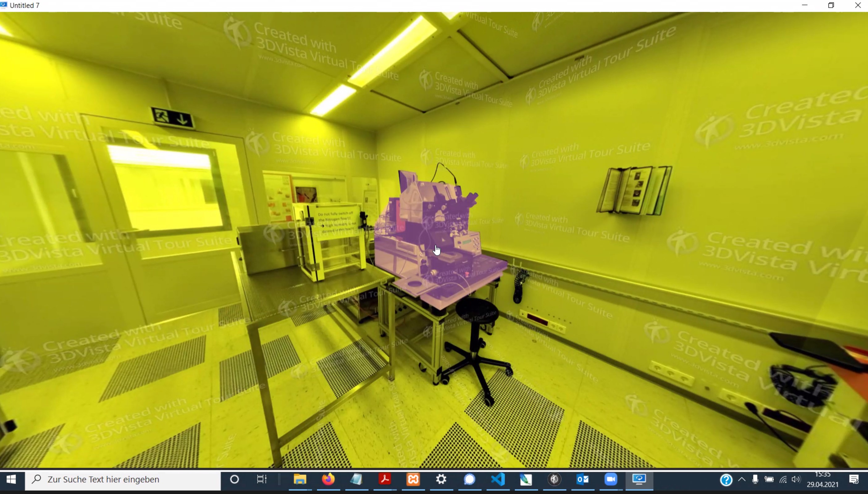Open Outlook from taskbar
Screen dimensions: 868x494
coord(582,479)
